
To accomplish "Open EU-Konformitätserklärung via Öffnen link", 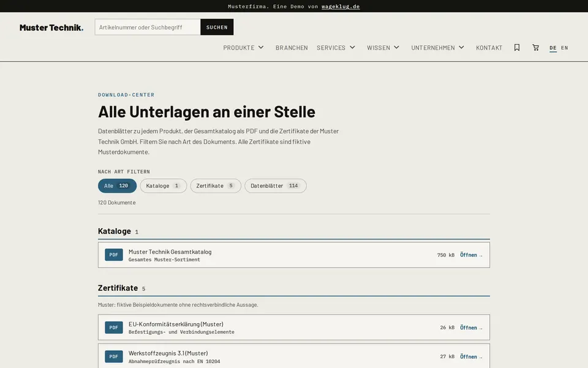I will pos(471,328).
